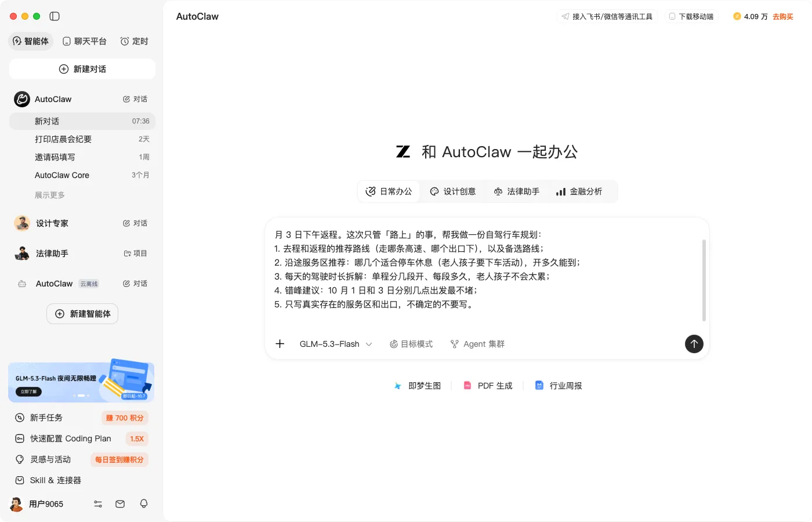
Task: Expand 展示更多 conversations
Action: coord(50,195)
